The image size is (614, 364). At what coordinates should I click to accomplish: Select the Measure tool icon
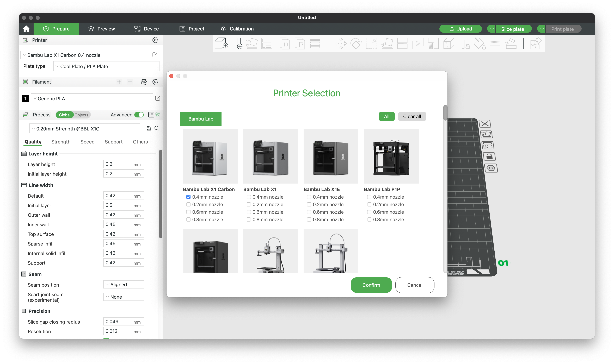point(495,43)
